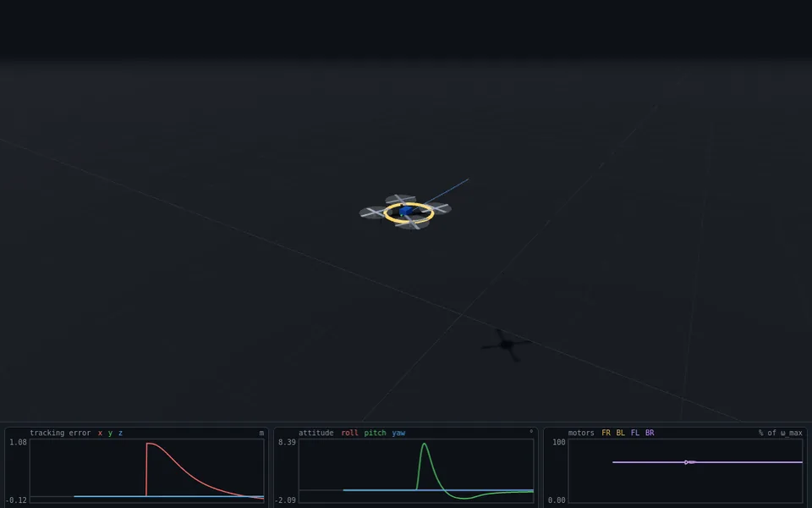
Task: Click the red 'roll' legend label
Action: (349, 433)
